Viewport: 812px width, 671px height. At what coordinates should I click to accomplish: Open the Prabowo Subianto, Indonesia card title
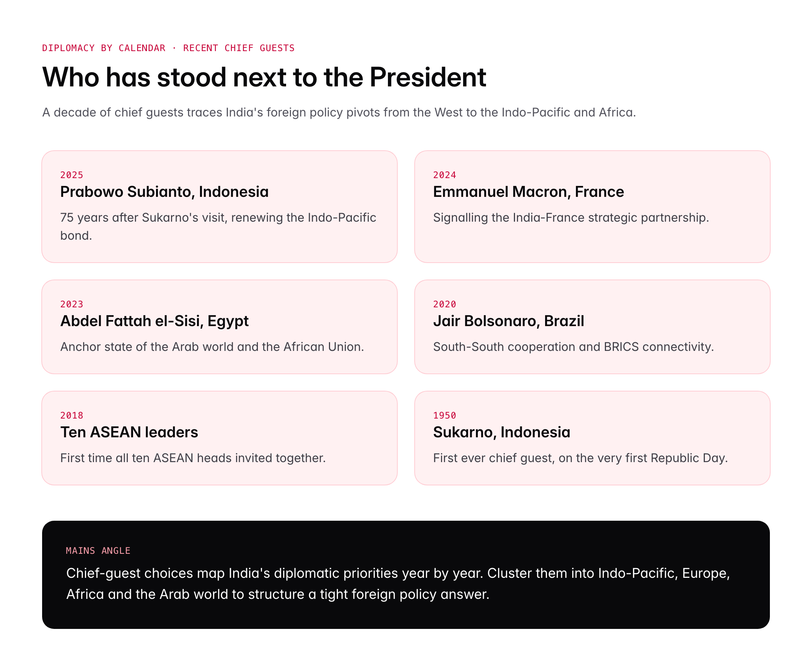click(164, 192)
